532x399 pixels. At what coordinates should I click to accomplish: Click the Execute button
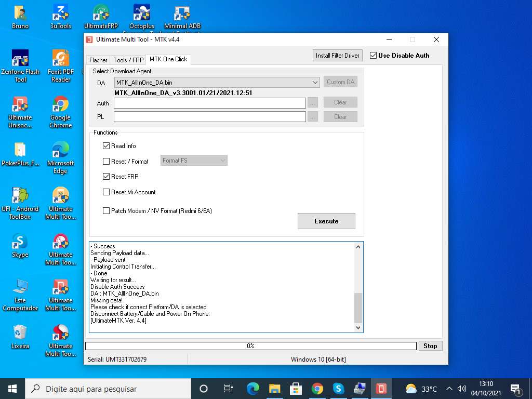point(326,221)
